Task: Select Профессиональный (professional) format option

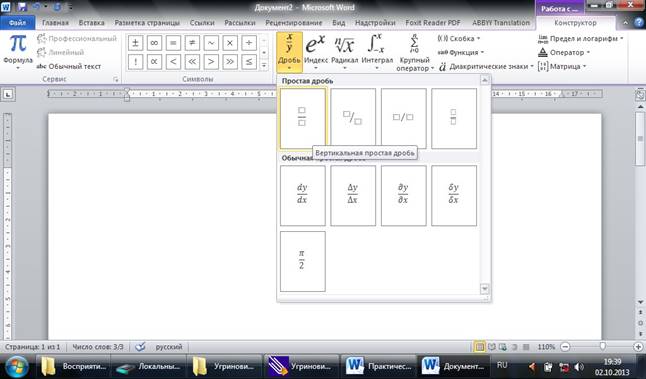Action: click(77, 38)
